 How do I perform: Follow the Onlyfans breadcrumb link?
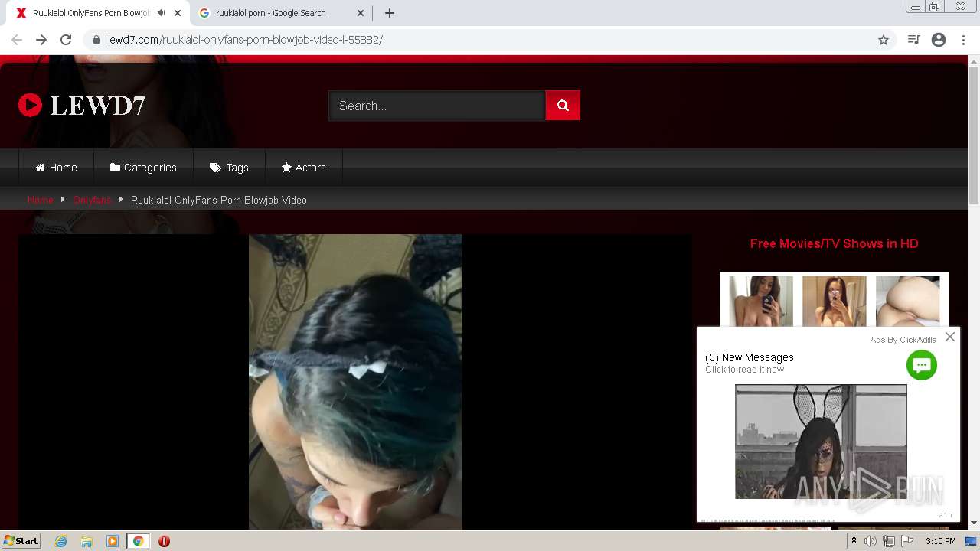92,200
